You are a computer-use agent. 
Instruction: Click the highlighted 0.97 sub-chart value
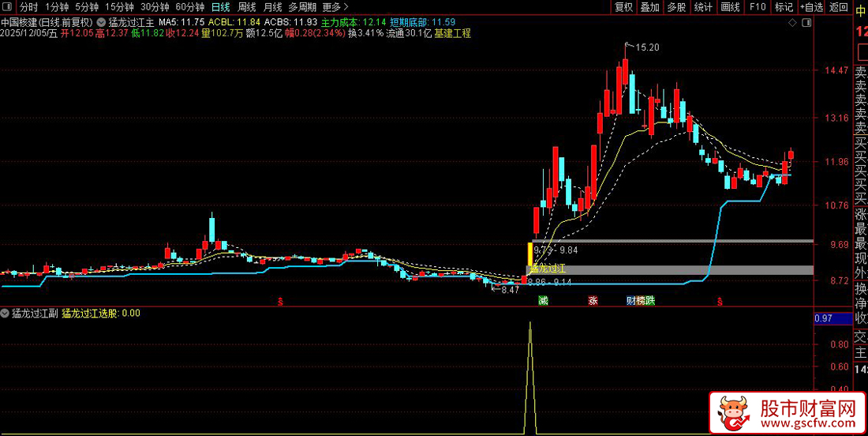(832, 318)
